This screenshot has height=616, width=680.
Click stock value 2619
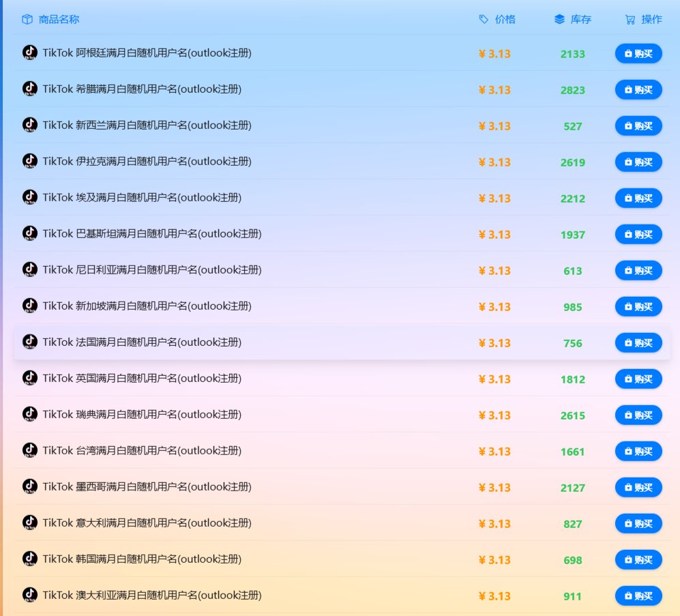tap(572, 162)
